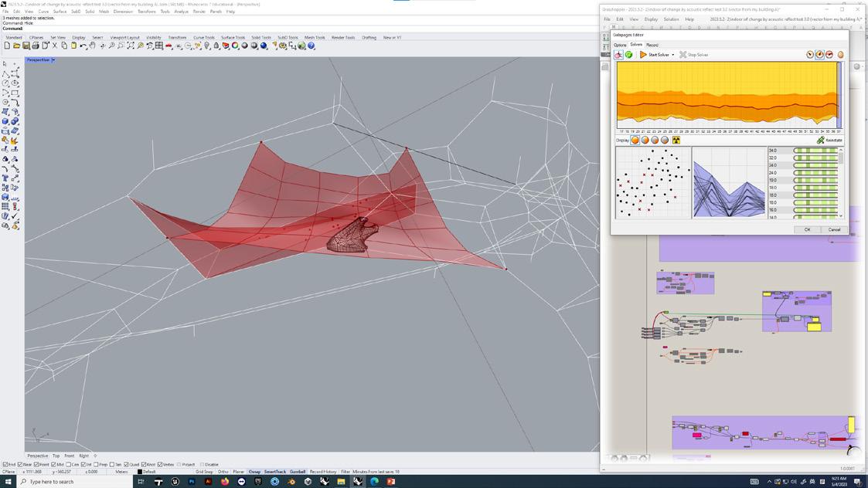This screenshot has height=488, width=868.
Task: Enable the Cen osnap checkbox
Action: 69,465
